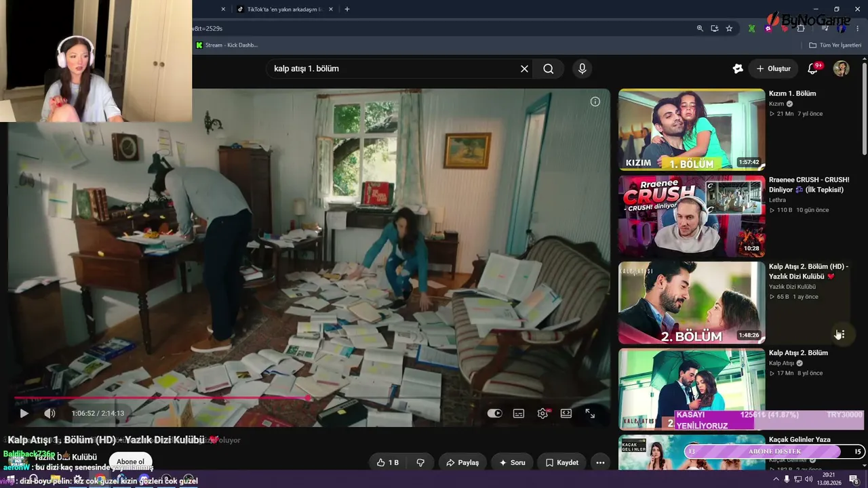
Task: Dislike the video with thumbs down
Action: coord(420,462)
